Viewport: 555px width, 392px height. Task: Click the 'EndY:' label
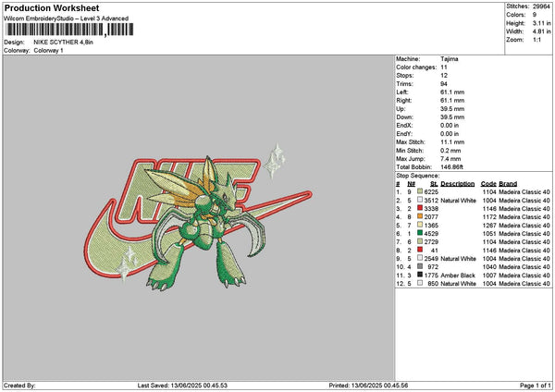coord(404,134)
